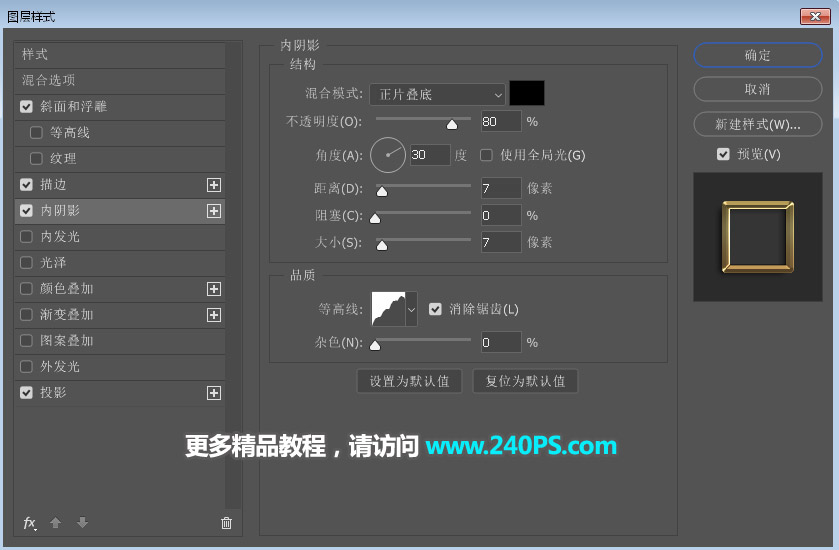Viewport: 839px width, 550px height.
Task: Enable 内发光 effect checkbox
Action: click(x=26, y=236)
